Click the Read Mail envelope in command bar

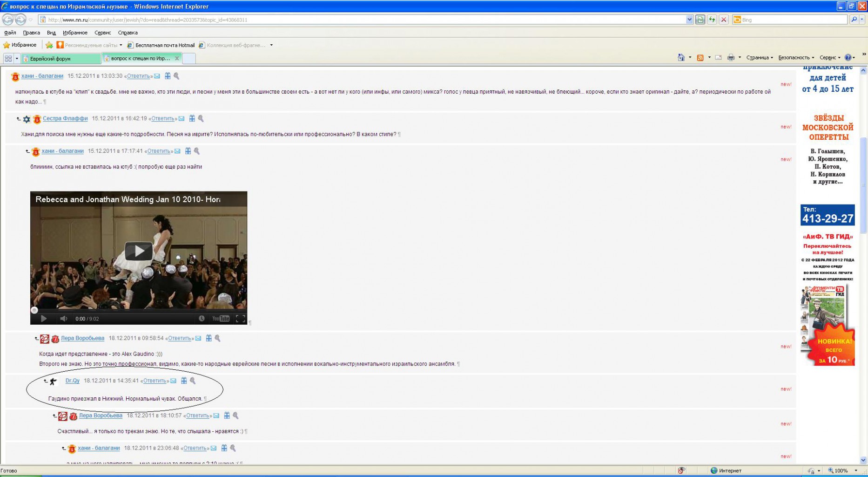point(718,57)
